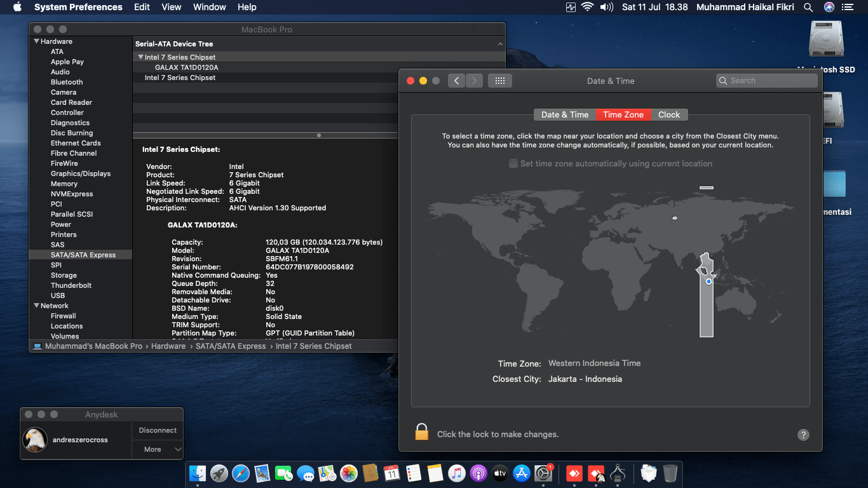Open the Mail app in the dock
868x488 pixels.
(x=262, y=473)
